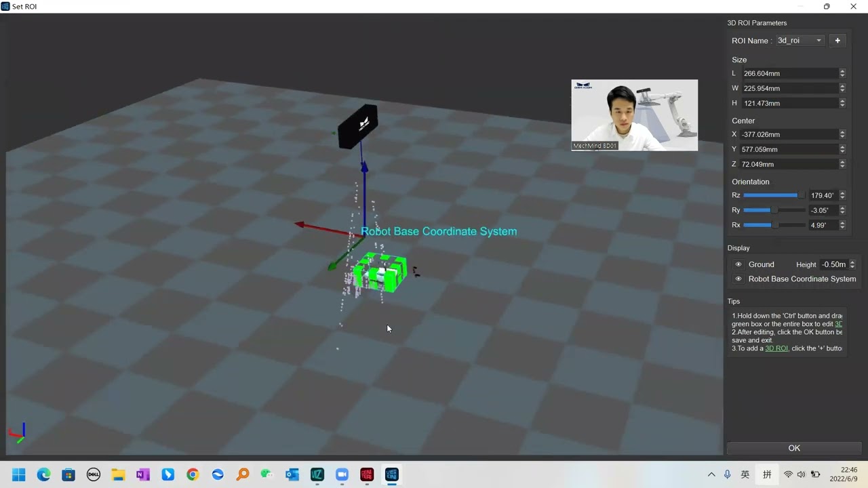
Task: Click the H size field 121.473mm
Action: point(789,103)
